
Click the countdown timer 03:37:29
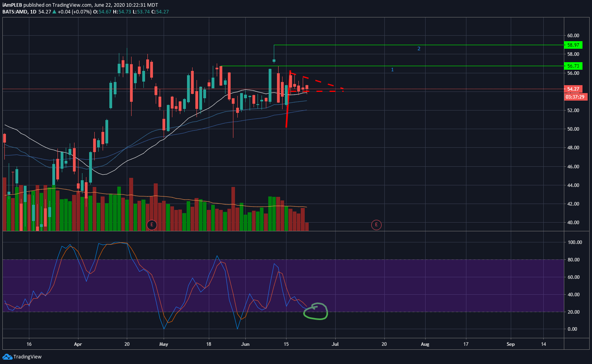click(575, 97)
